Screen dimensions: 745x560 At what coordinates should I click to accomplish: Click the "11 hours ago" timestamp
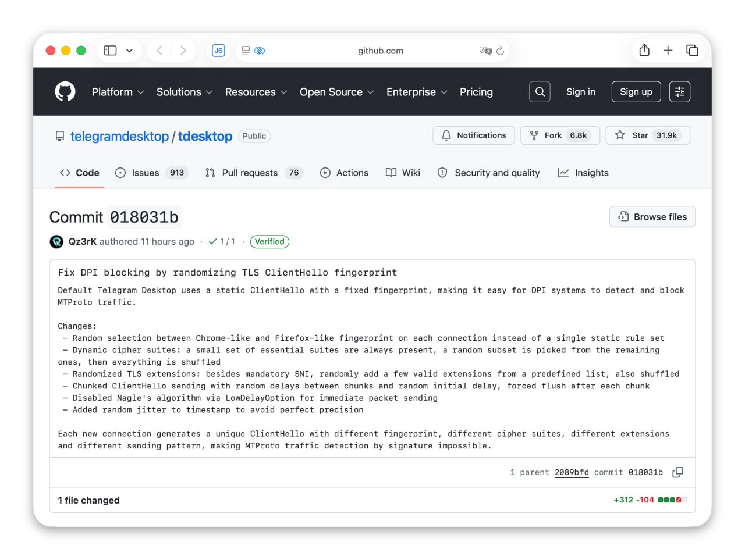(168, 242)
